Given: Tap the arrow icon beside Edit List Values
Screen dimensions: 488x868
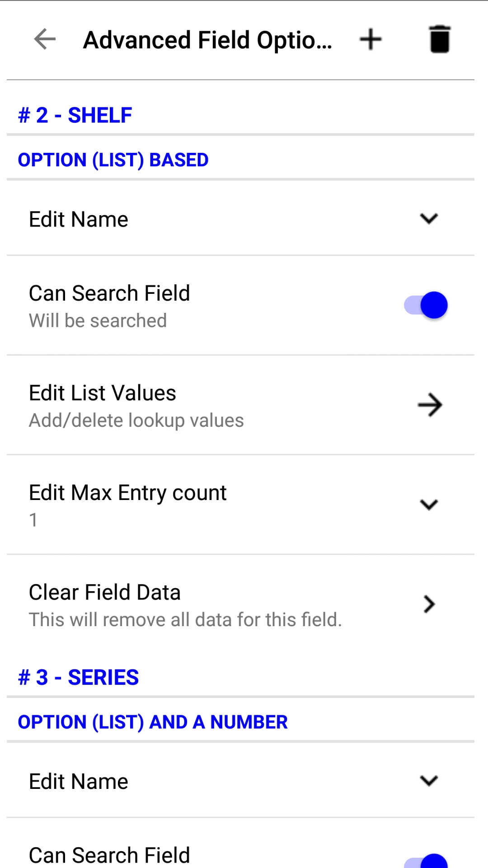Looking at the screenshot, I should coord(429,405).
